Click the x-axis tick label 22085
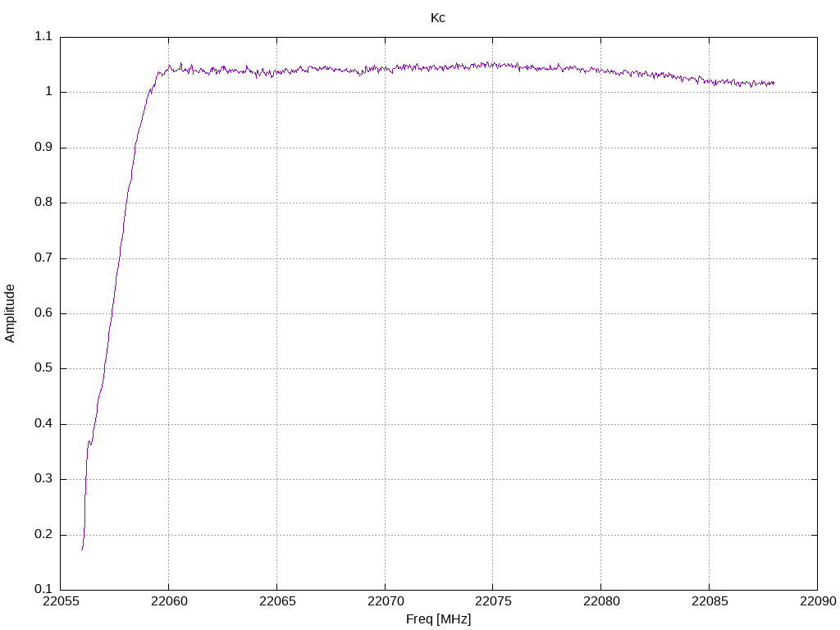 710,601
